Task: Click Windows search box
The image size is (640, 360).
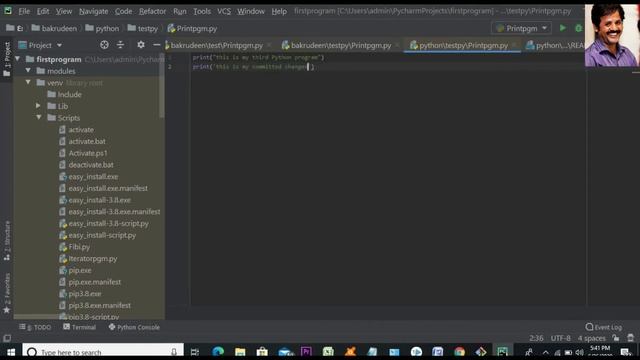Action: (x=103, y=351)
